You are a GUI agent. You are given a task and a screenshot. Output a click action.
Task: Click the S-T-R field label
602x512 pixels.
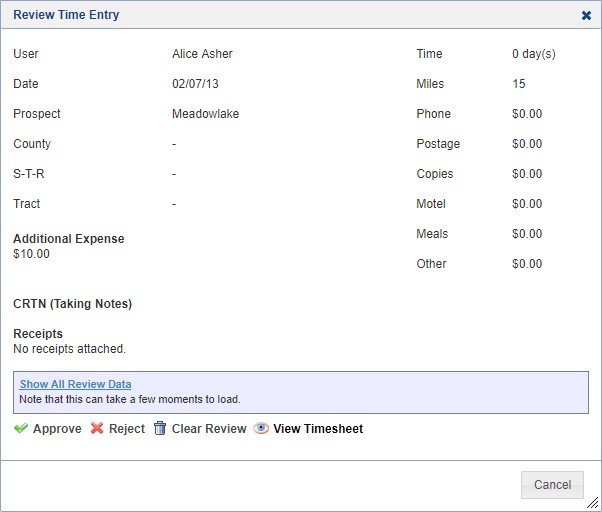(29, 173)
